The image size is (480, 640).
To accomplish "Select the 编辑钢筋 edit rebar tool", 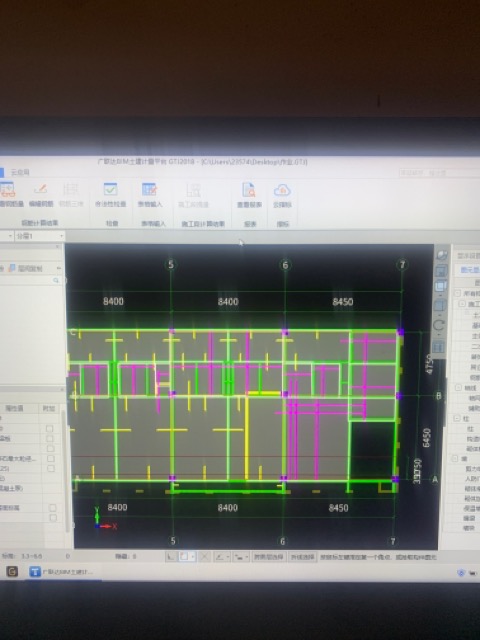I will click(41, 195).
